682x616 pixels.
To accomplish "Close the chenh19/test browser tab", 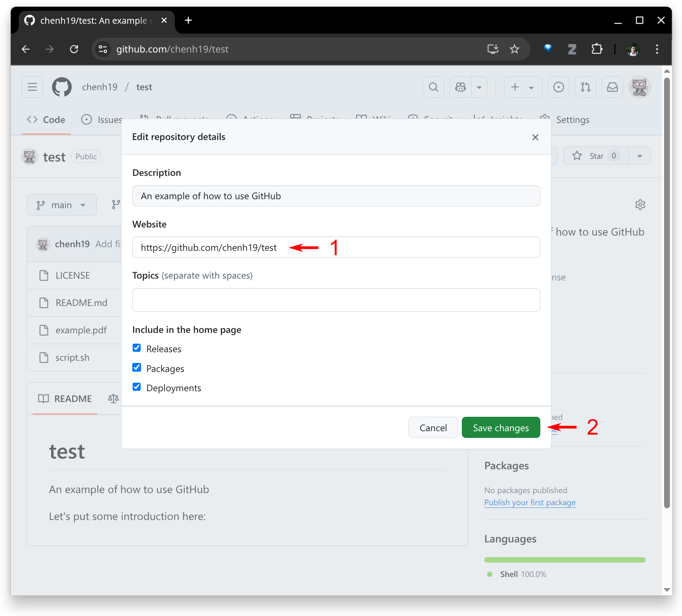I will pyautogui.click(x=164, y=20).
